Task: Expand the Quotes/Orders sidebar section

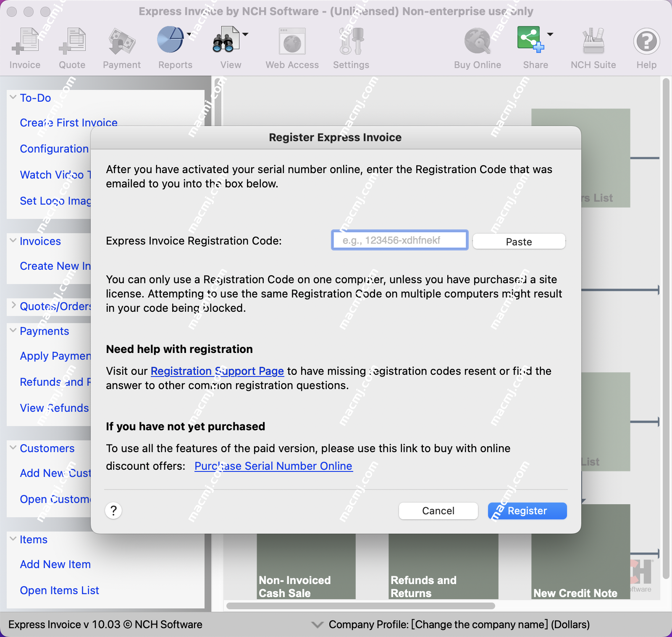Action: pos(13,305)
